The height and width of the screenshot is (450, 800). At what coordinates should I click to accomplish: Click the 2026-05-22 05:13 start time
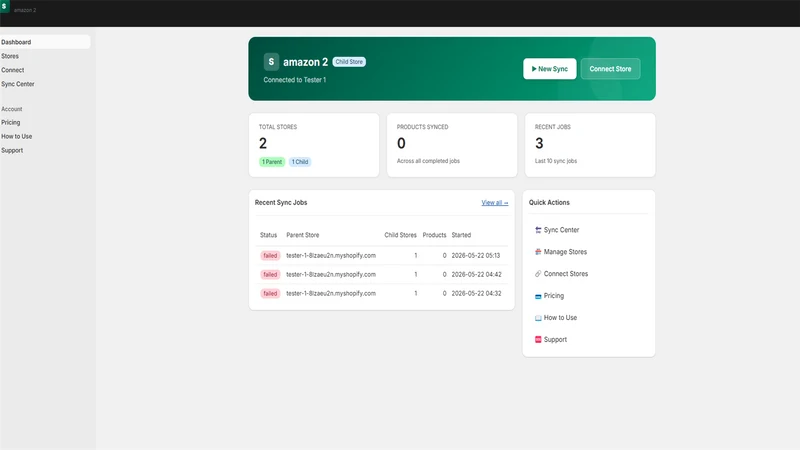pyautogui.click(x=476, y=256)
